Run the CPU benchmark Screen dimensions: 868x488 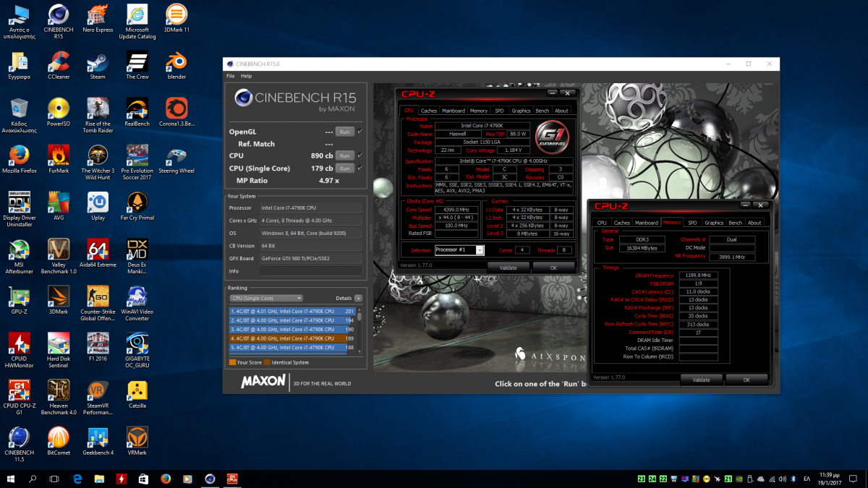tap(345, 155)
